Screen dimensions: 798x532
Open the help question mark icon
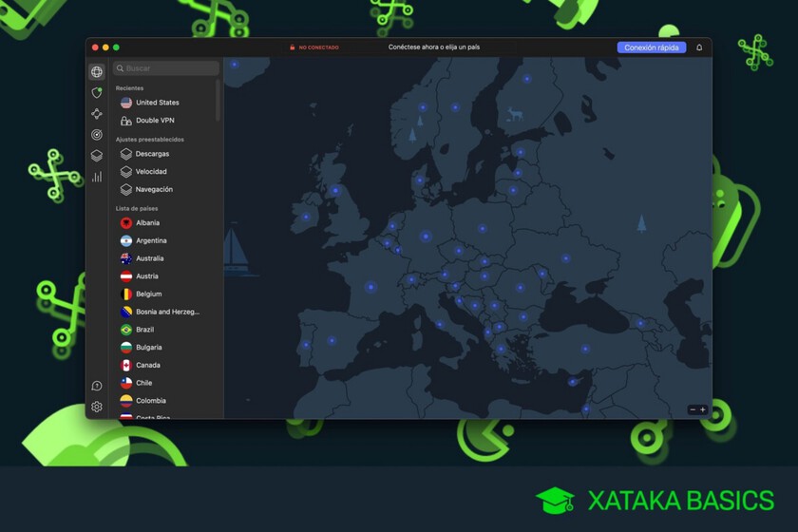97,386
